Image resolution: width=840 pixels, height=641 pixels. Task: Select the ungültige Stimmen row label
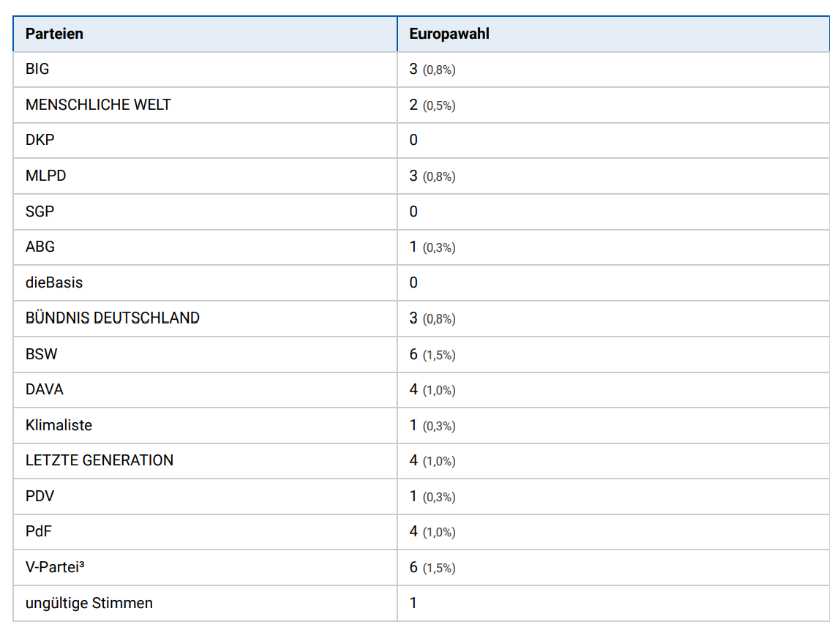[x=89, y=603]
